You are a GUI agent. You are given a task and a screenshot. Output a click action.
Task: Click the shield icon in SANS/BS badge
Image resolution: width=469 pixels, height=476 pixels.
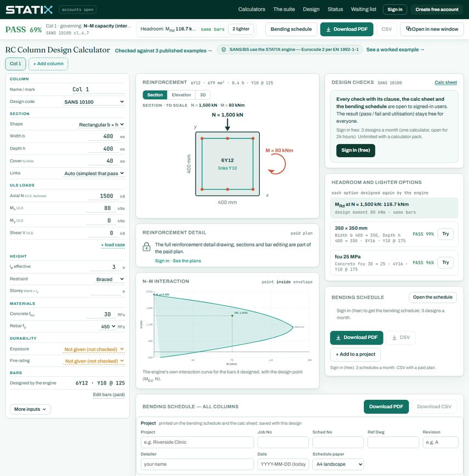pos(224,49)
